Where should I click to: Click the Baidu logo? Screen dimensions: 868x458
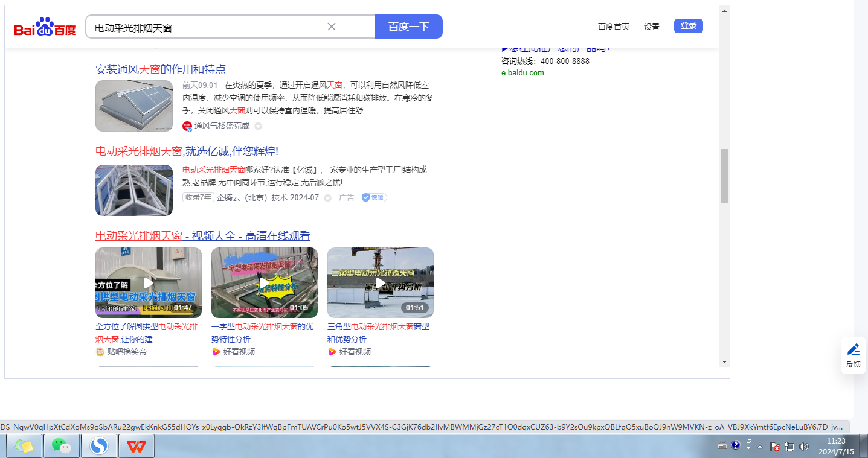[x=45, y=27]
